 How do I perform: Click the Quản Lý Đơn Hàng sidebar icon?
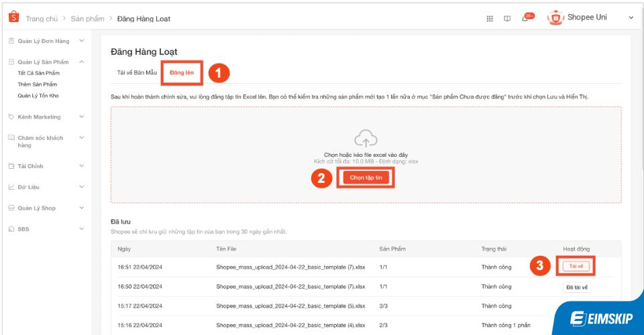11,41
